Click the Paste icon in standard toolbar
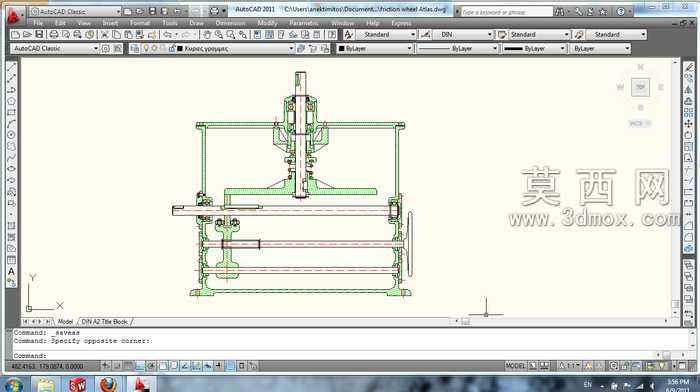The width and height of the screenshot is (700, 392). (129, 34)
